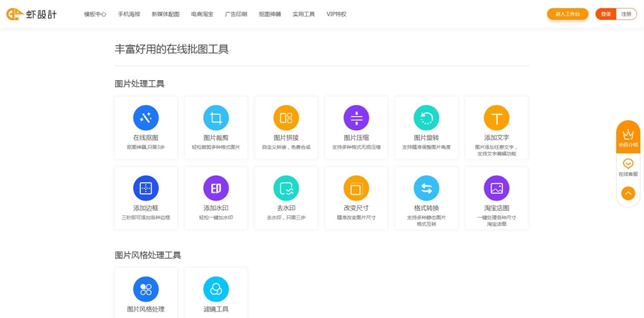Click the 图片处理工具 section heading
644x318 pixels.
tap(140, 84)
